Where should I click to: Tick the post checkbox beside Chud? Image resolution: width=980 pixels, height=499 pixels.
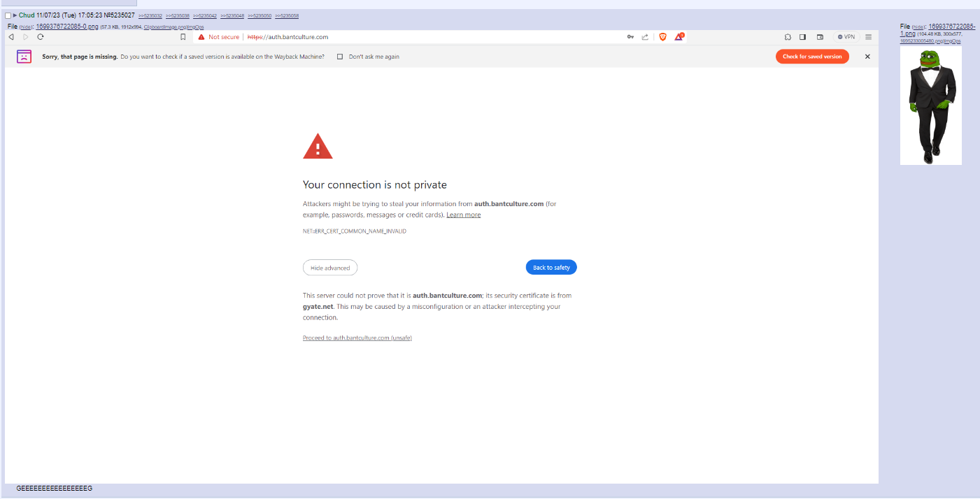pos(8,15)
